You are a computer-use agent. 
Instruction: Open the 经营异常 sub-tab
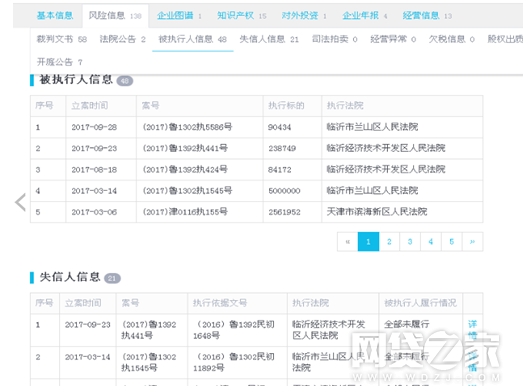[393, 39]
